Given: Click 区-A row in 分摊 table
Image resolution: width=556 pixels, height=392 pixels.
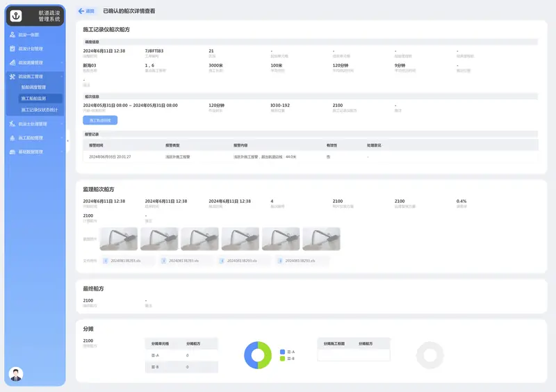Looking at the screenshot, I should coord(181,355).
